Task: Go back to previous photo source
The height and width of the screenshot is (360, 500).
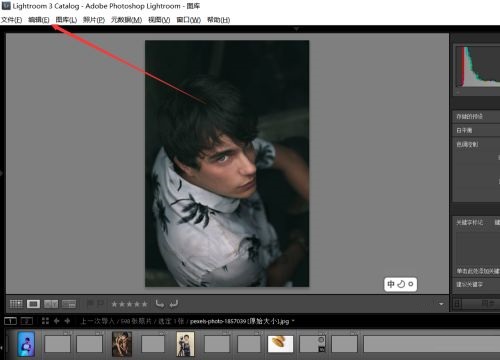Action: coord(57,321)
